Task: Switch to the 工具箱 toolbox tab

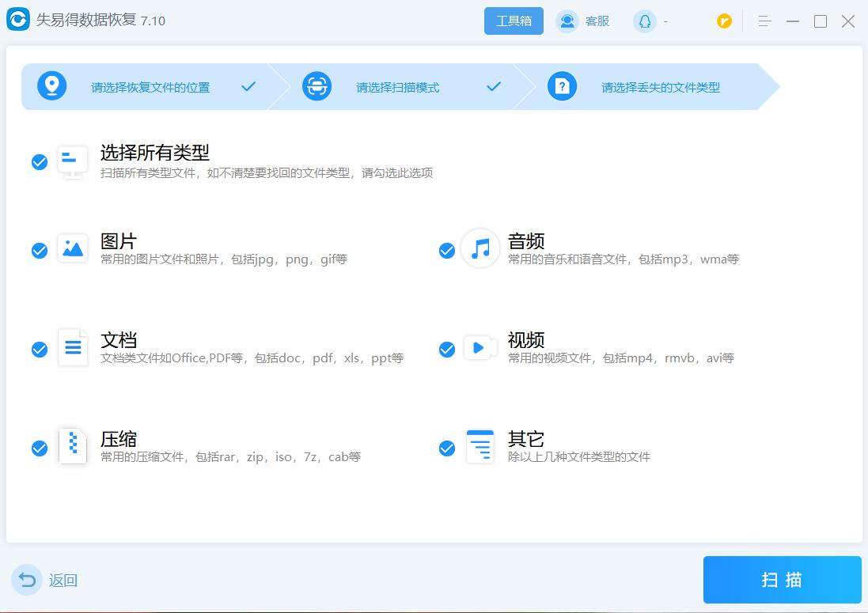Action: pos(514,21)
